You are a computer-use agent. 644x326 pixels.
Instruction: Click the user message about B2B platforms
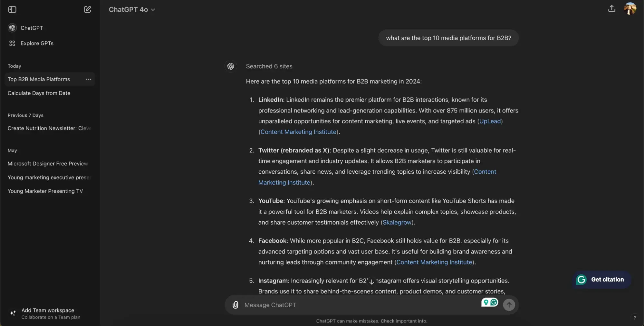click(448, 38)
